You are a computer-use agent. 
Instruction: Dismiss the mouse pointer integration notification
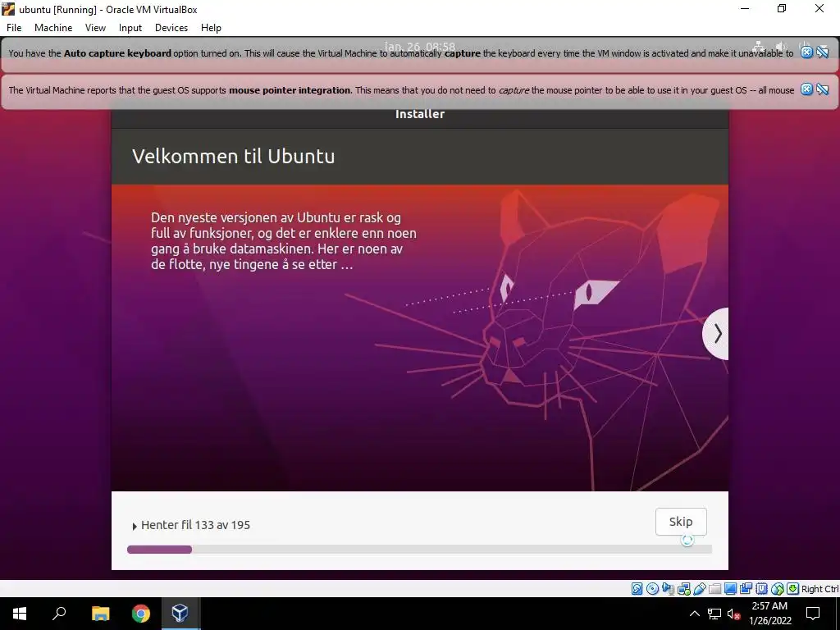click(806, 89)
